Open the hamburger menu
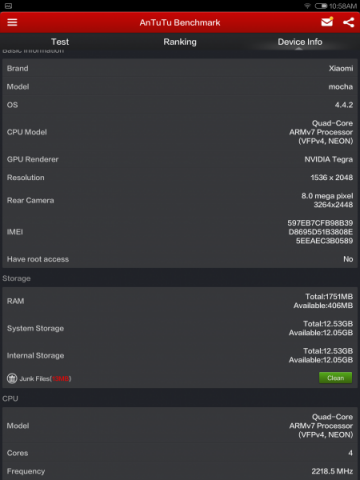The image size is (360, 480). [x=12, y=22]
